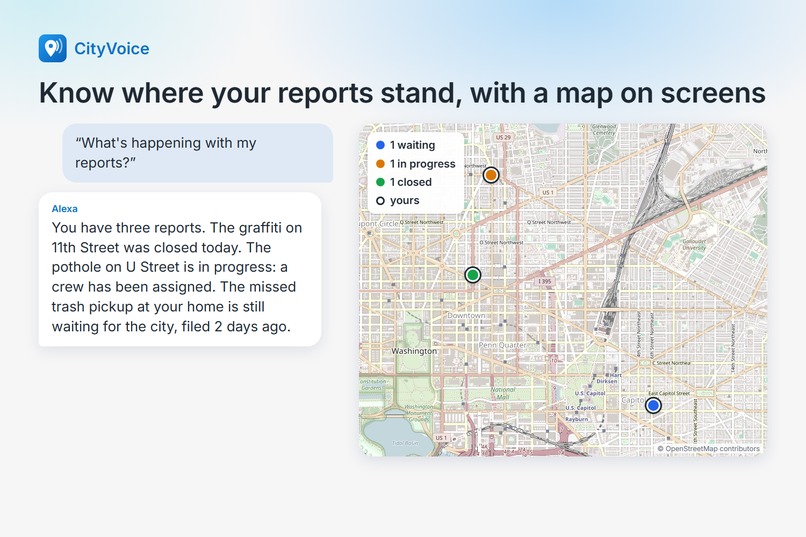The height and width of the screenshot is (537, 806).
Task: Click the orange dot in the legend
Action: pos(380,164)
